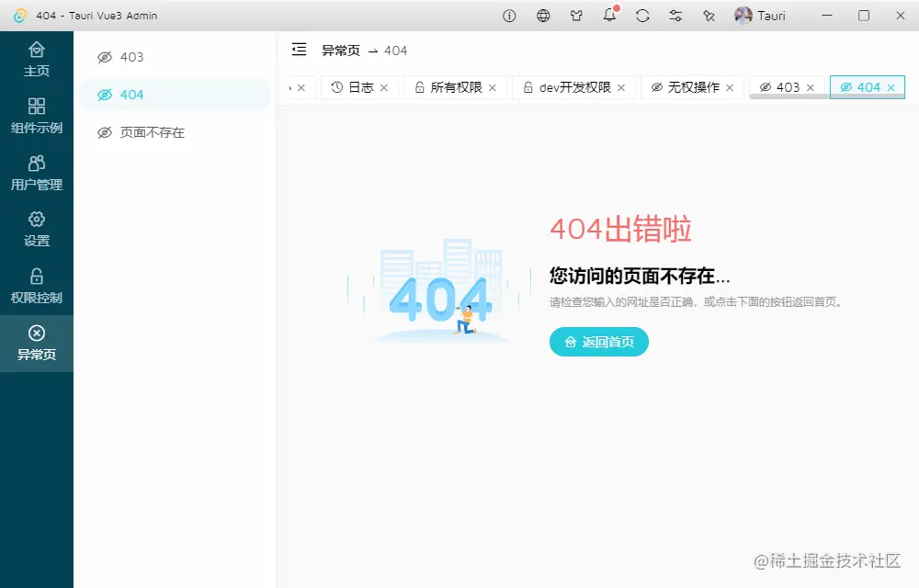
Task: Open 用户管理 in the sidebar
Action: [37, 173]
